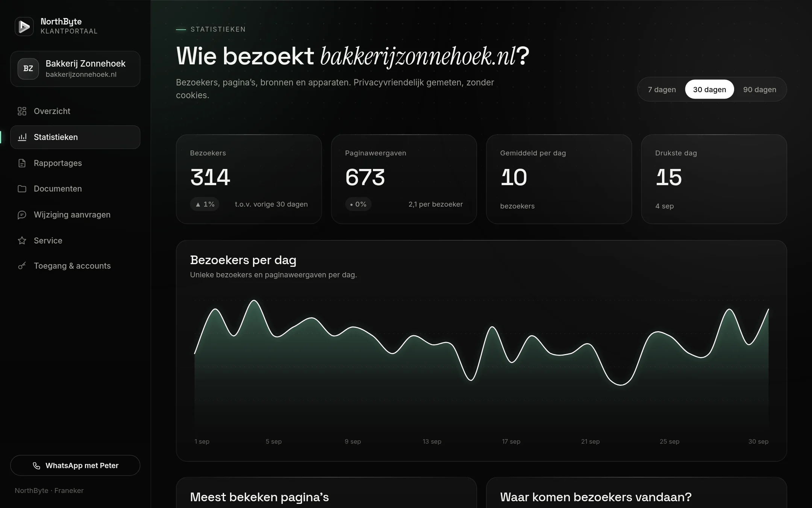Open the Documenten section

click(75, 189)
